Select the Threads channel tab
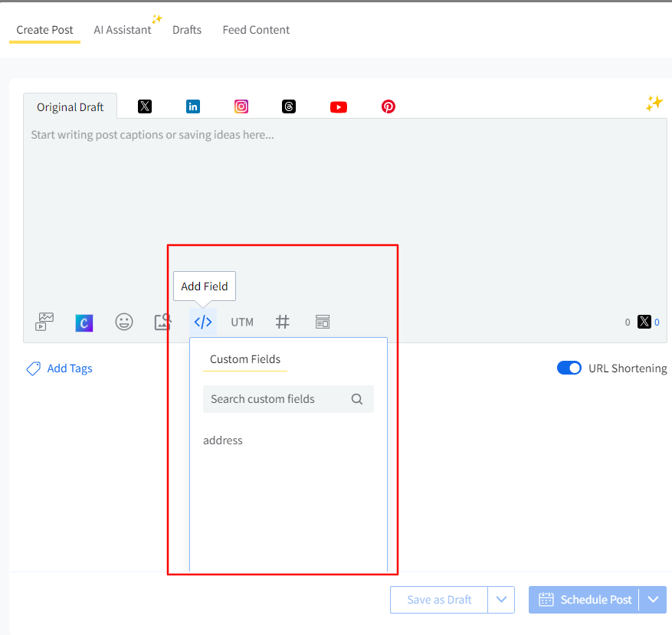 pyautogui.click(x=289, y=106)
